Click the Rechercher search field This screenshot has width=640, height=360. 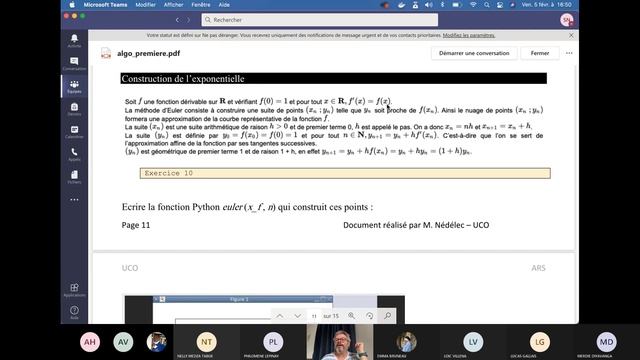pos(320,20)
